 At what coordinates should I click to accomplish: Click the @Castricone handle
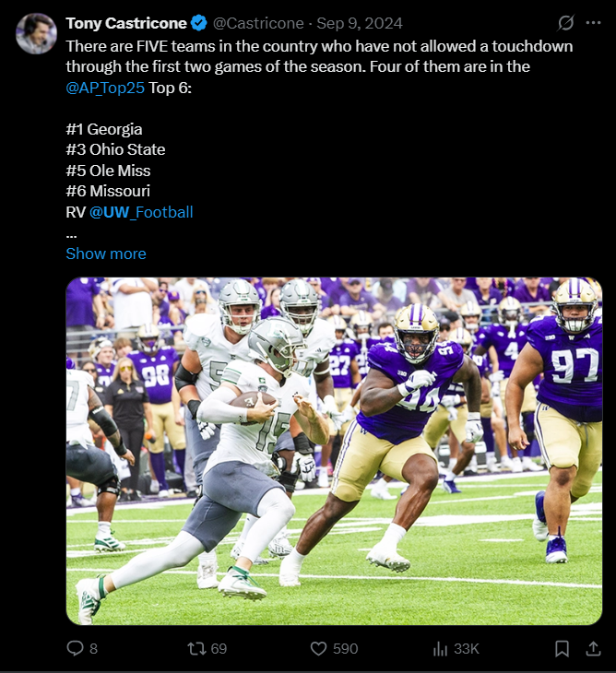[258, 23]
